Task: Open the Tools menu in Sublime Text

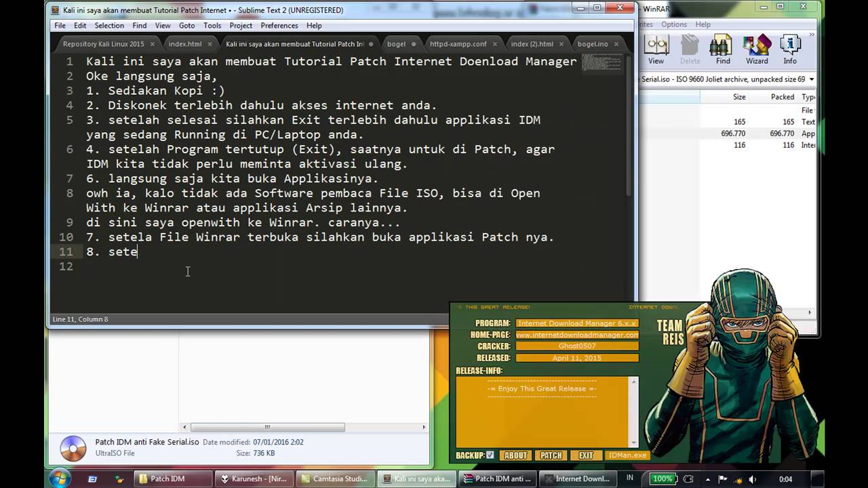Action: point(212,26)
